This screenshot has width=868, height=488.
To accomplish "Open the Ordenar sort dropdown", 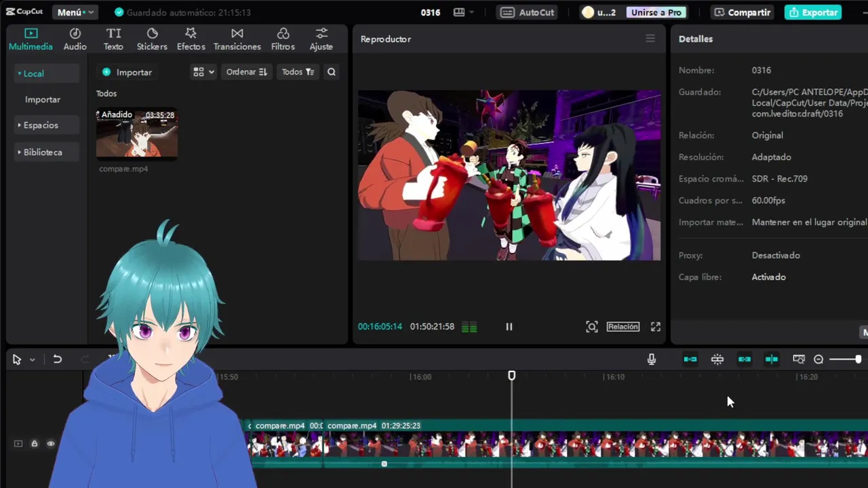I will pyautogui.click(x=246, y=72).
